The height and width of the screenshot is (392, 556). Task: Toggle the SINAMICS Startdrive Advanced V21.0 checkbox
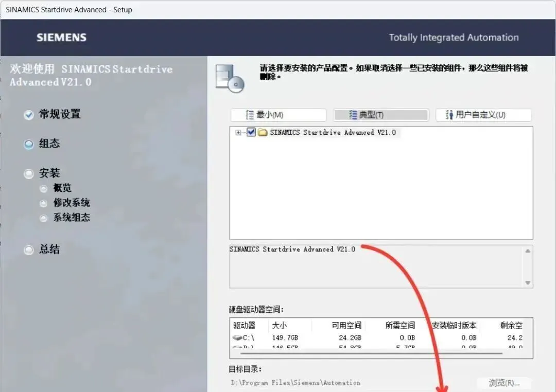(x=251, y=132)
